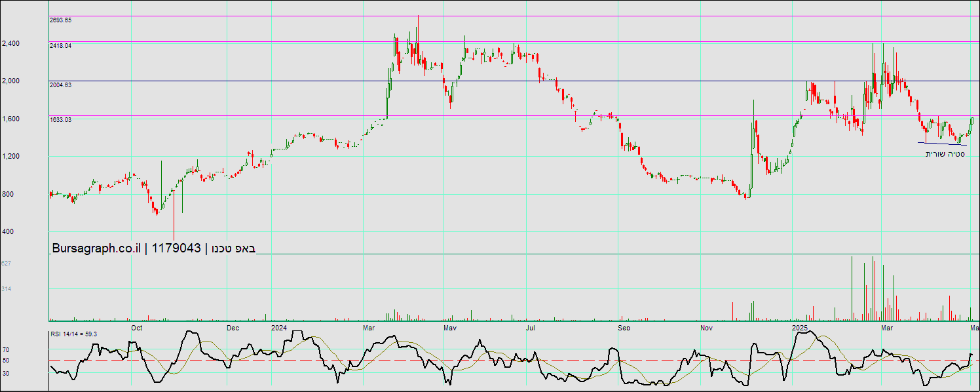The image size is (980, 392).
Task: Click the 2025 year axis label
Action: 799,327
